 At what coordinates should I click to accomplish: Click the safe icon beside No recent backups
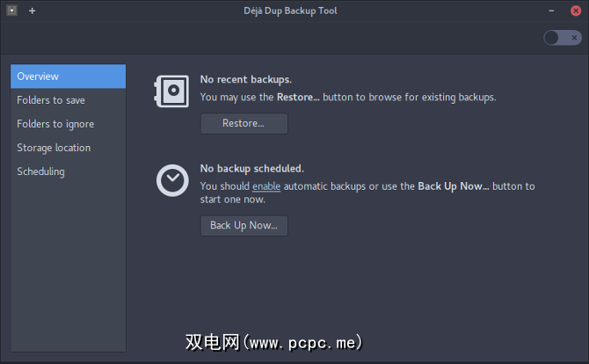coord(172,89)
